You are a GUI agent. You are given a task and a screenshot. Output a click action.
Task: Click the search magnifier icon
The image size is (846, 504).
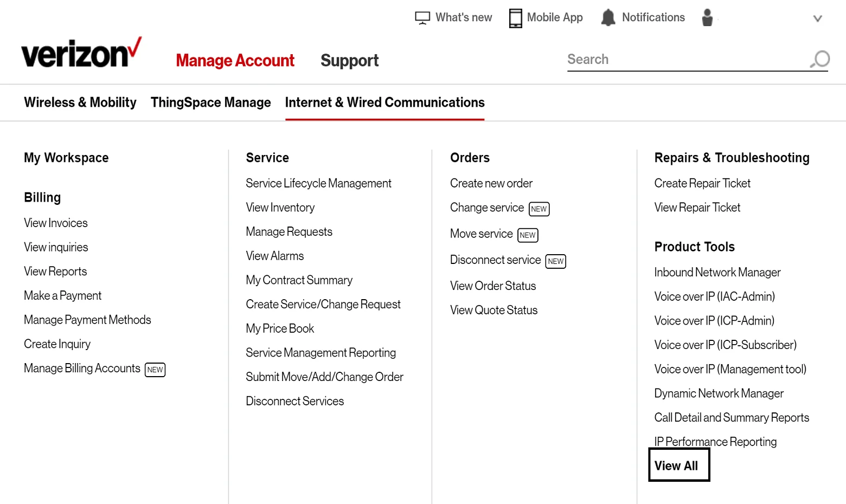pos(821,59)
